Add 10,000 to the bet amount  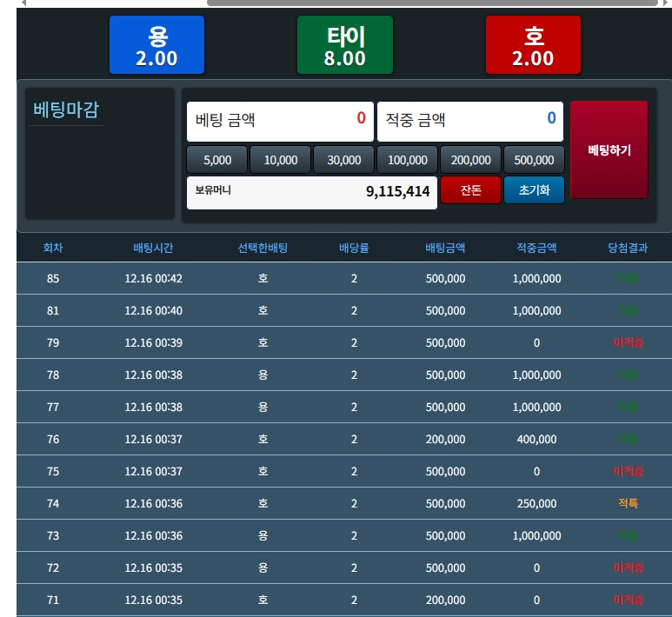(x=281, y=160)
